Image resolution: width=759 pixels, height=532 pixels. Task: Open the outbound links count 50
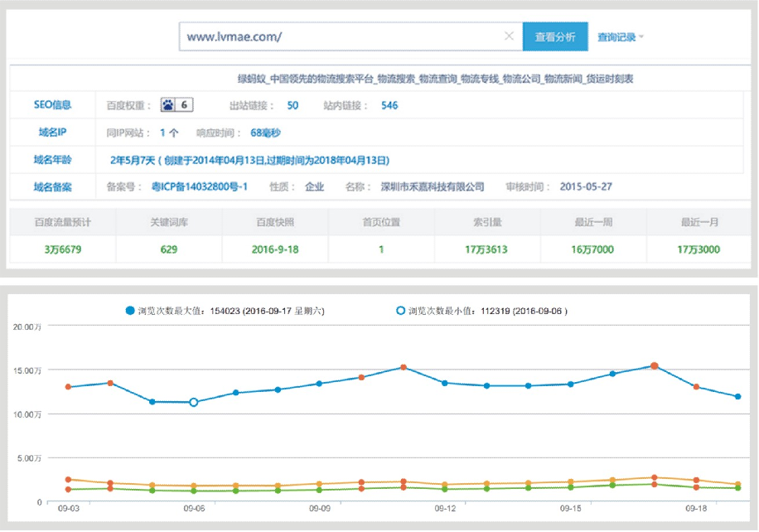click(292, 105)
